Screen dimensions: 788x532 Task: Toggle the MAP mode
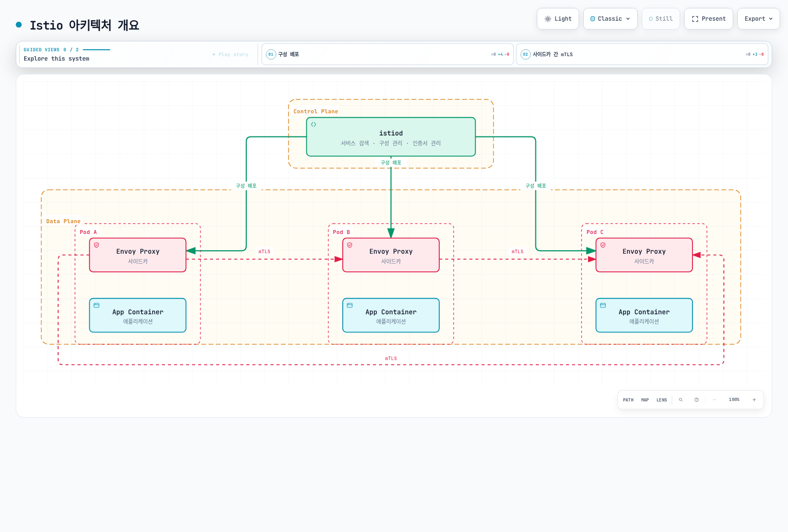645,400
